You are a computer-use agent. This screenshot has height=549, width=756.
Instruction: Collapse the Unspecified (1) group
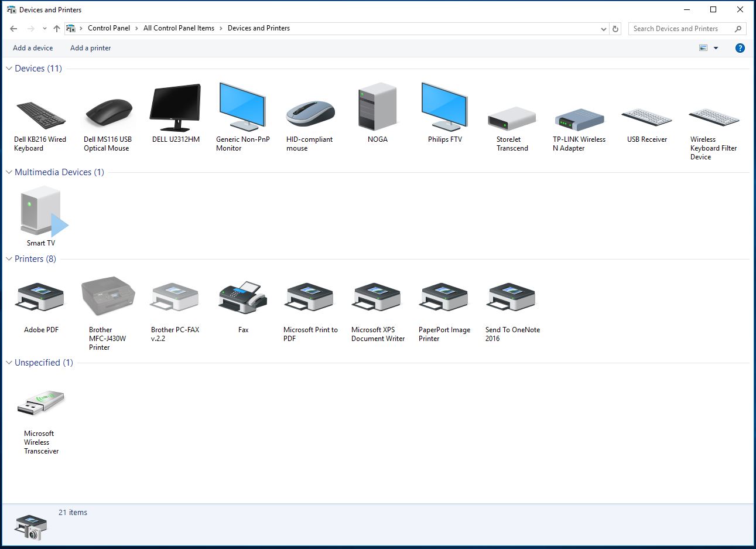(x=9, y=363)
